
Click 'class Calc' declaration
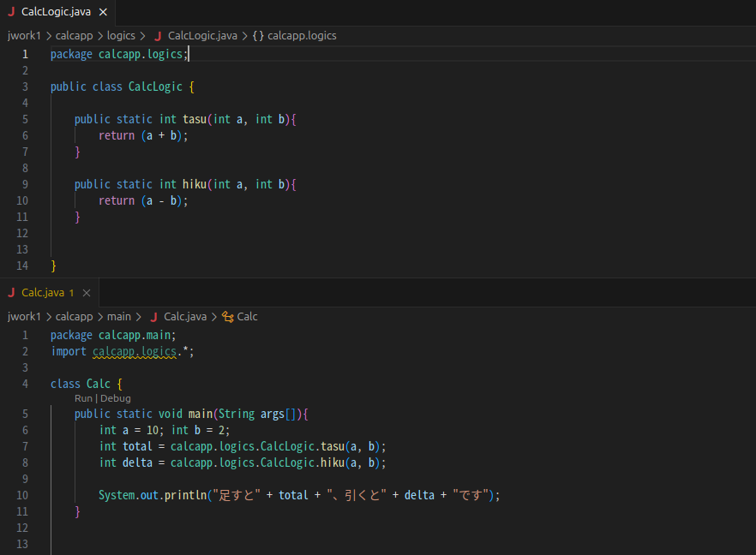tap(81, 384)
